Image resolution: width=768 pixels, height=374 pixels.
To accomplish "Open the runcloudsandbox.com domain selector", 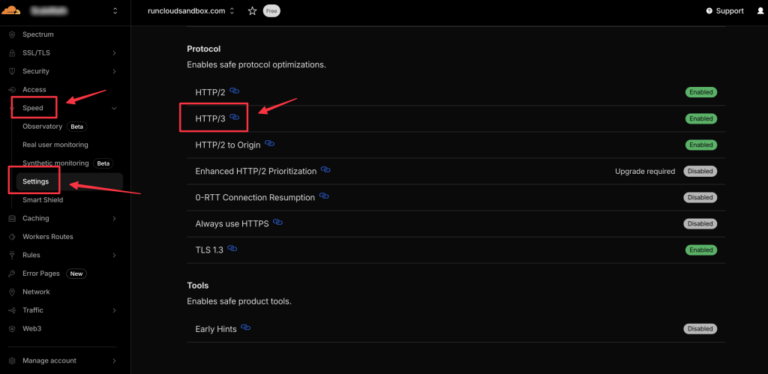I will [191, 11].
